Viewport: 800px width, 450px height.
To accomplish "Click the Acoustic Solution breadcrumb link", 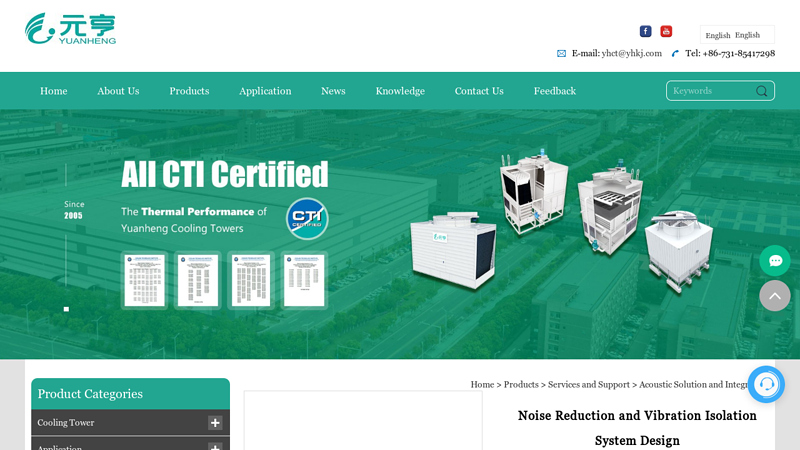I will pyautogui.click(x=693, y=385).
